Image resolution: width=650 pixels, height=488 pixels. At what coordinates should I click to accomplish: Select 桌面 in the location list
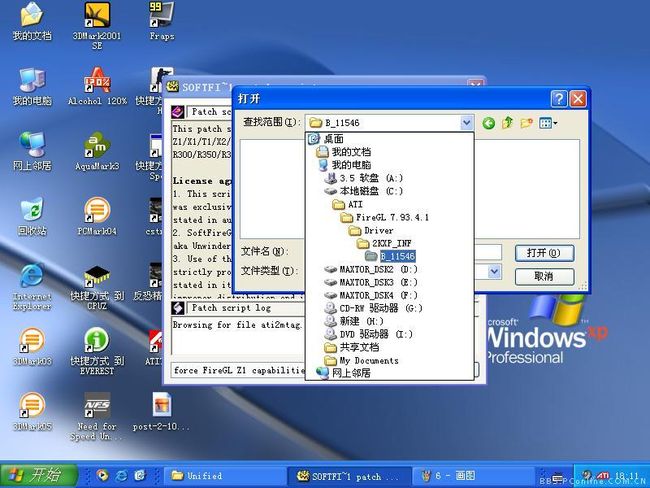326,139
